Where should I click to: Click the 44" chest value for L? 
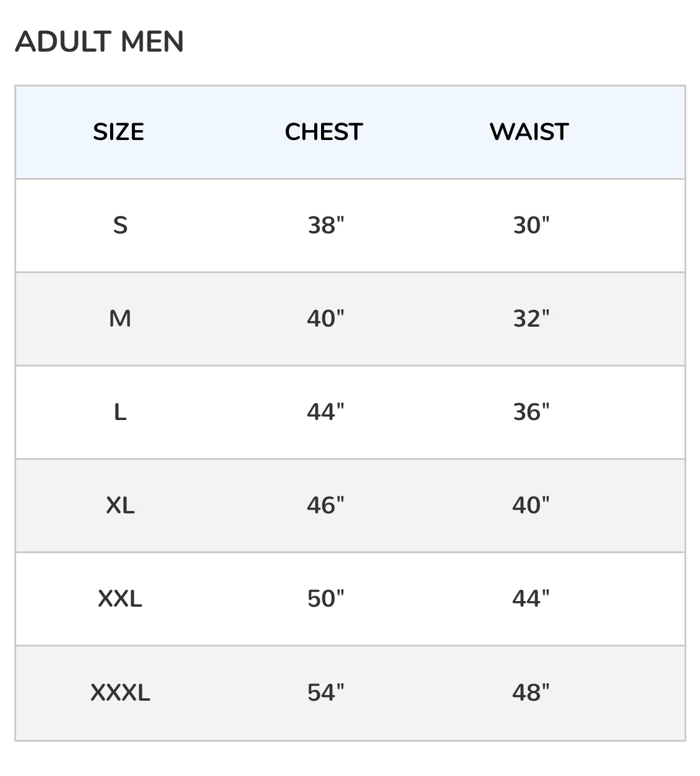(x=325, y=412)
